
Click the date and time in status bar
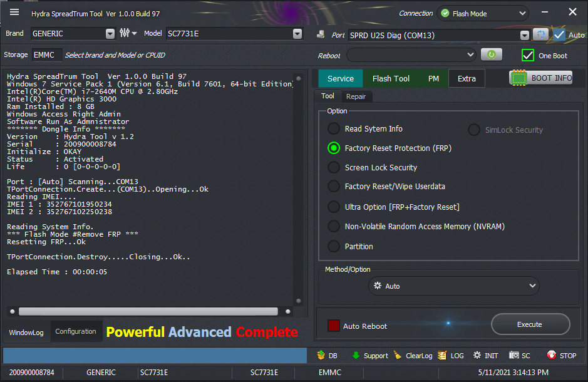tap(513, 372)
